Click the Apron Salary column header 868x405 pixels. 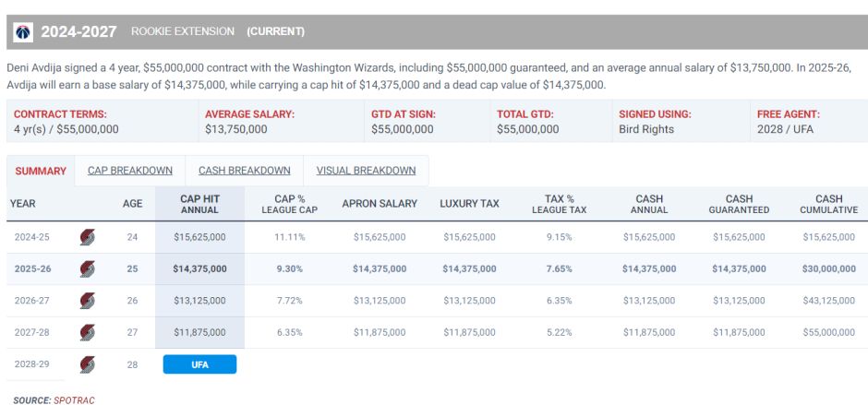coord(380,204)
